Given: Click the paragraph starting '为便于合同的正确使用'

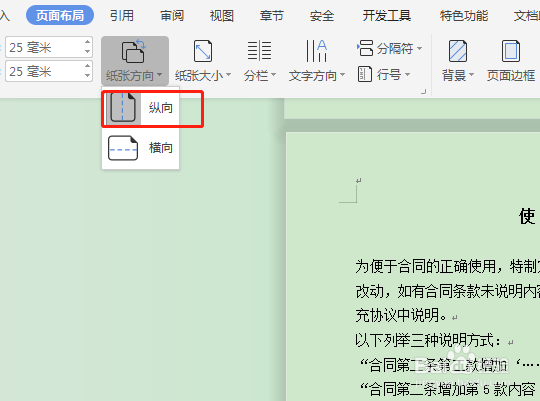Looking at the screenshot, I should point(447,266).
